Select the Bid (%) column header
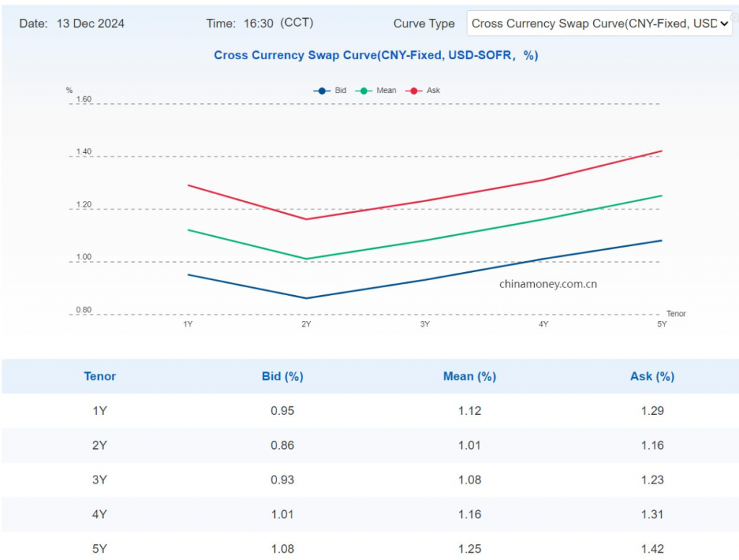Image resolution: width=739 pixels, height=560 pixels. (x=282, y=376)
